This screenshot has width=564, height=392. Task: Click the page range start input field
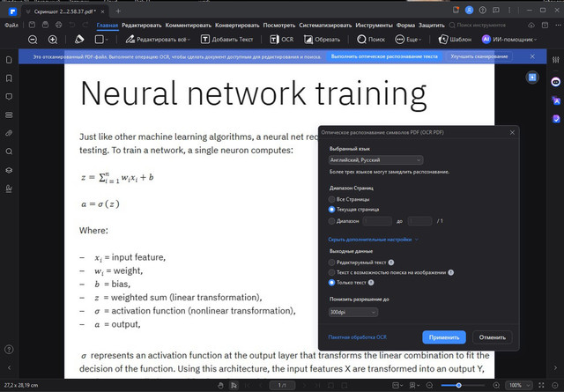point(377,220)
